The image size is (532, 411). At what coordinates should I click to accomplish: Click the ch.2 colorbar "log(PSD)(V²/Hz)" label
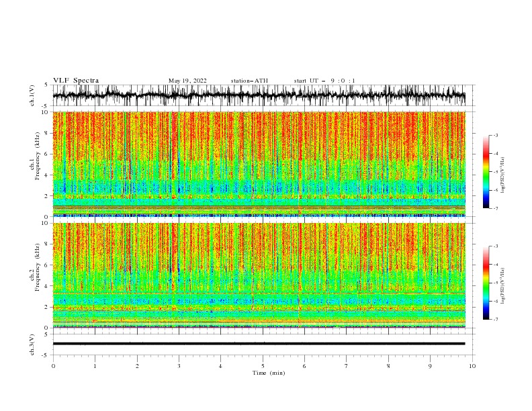[502, 286]
